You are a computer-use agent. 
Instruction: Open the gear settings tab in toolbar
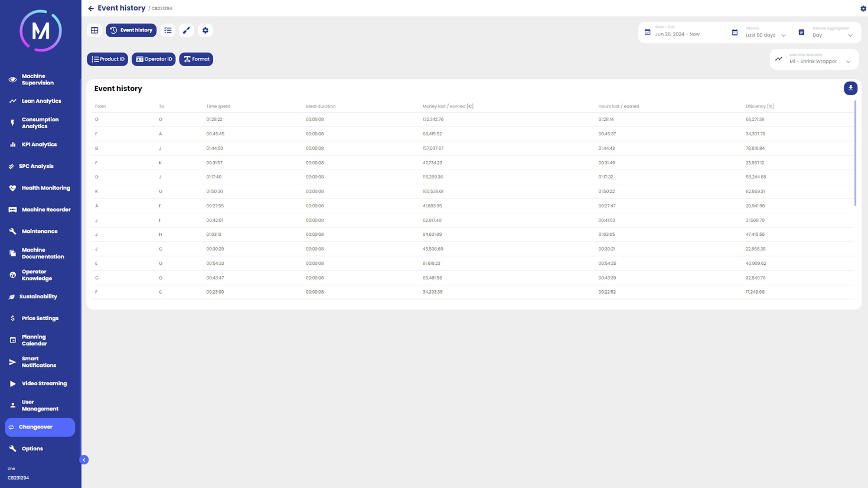[x=205, y=30]
